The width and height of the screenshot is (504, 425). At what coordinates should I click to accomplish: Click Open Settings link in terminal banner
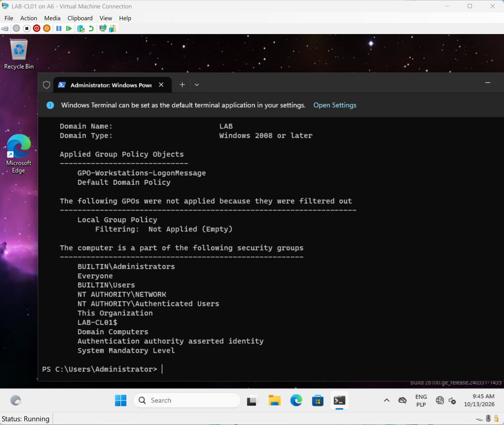click(x=335, y=105)
